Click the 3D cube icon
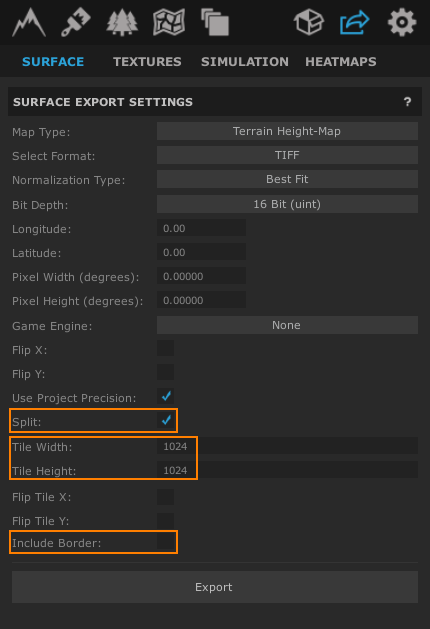This screenshot has width=430, height=629. click(308, 22)
